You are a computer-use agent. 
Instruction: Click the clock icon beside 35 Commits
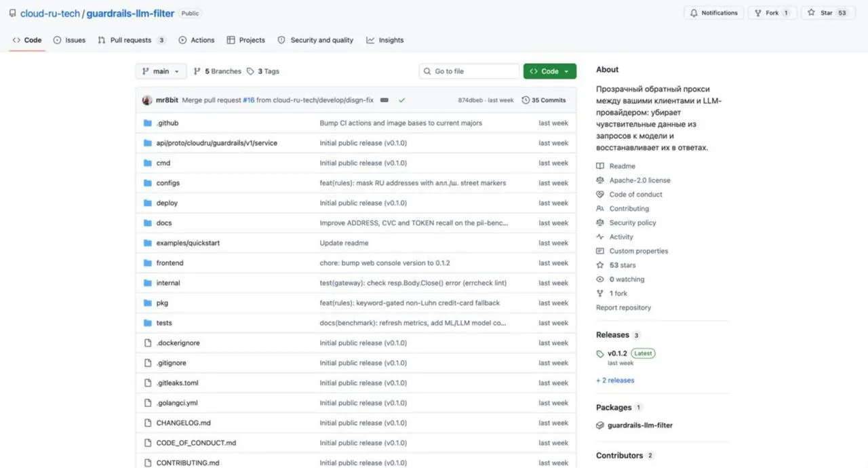526,100
